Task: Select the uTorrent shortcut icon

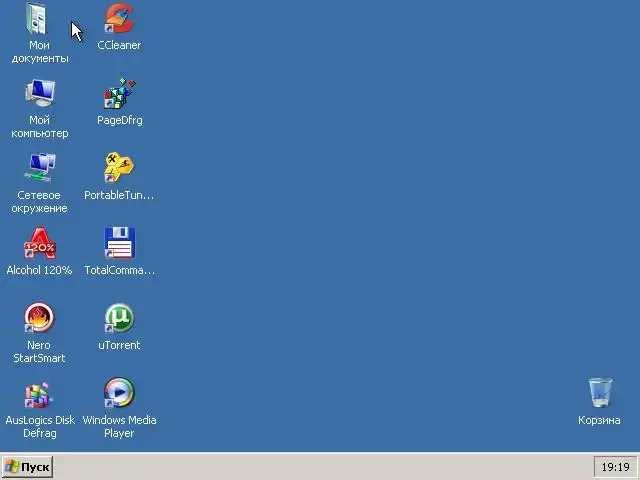Action: point(119,318)
